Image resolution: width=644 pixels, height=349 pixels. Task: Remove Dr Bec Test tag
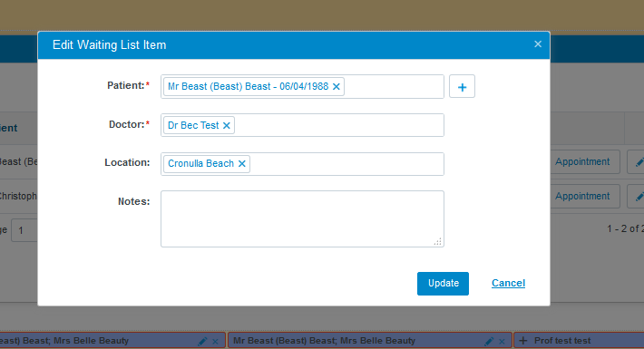(x=226, y=126)
